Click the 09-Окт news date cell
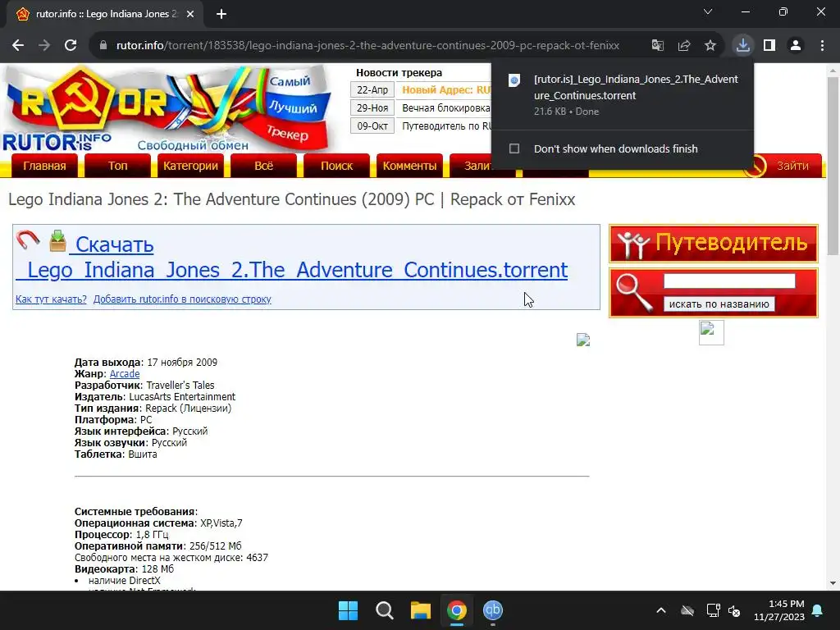This screenshot has width=840, height=630. pyautogui.click(x=372, y=126)
